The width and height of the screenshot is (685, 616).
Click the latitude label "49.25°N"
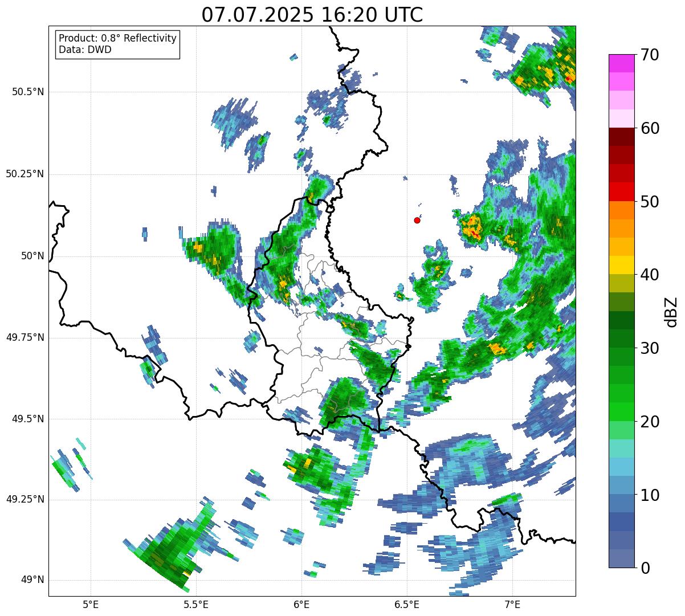point(25,500)
